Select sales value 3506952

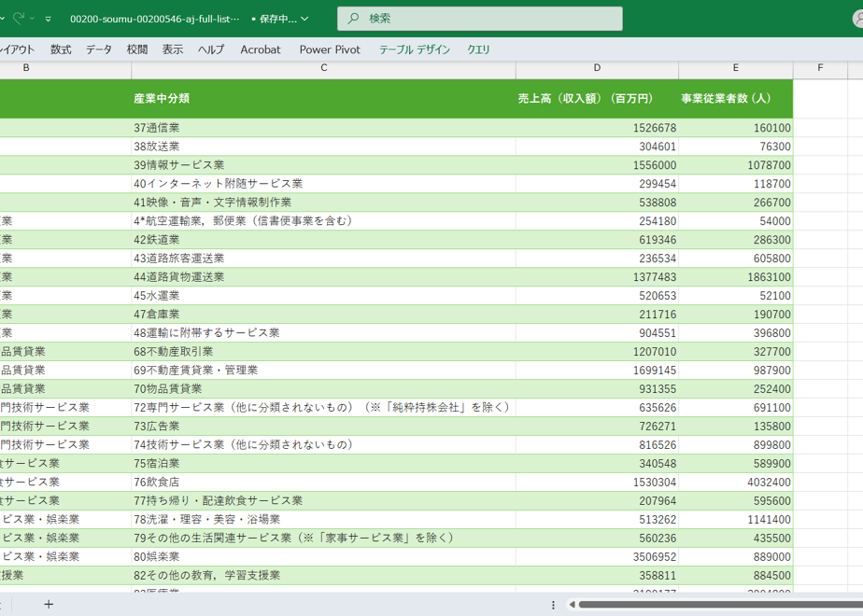(597, 556)
